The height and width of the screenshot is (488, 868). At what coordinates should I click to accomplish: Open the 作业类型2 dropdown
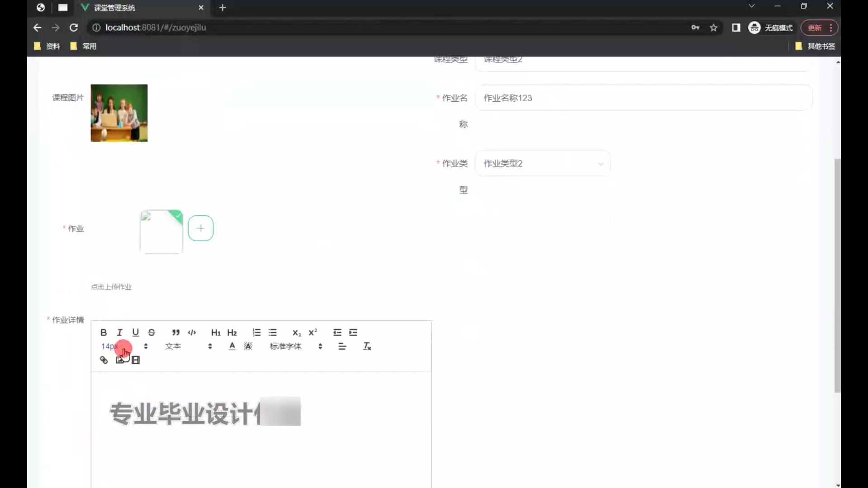(x=542, y=163)
